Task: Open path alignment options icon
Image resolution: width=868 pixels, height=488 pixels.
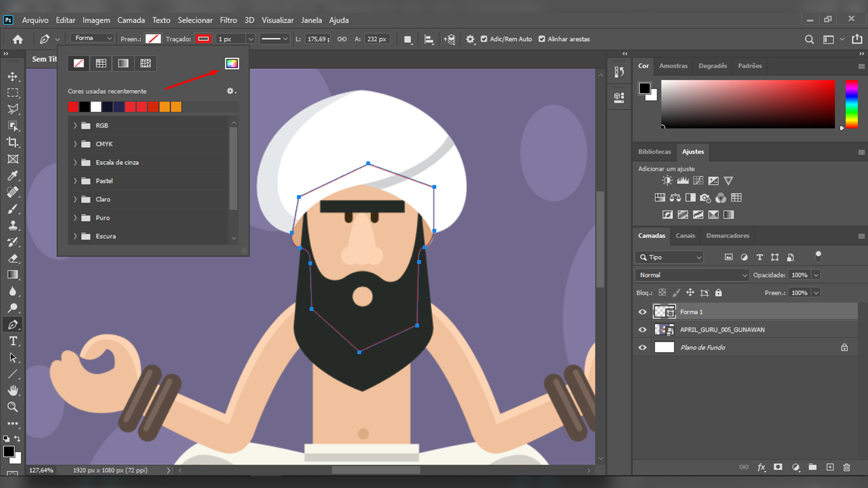Action: click(x=429, y=39)
